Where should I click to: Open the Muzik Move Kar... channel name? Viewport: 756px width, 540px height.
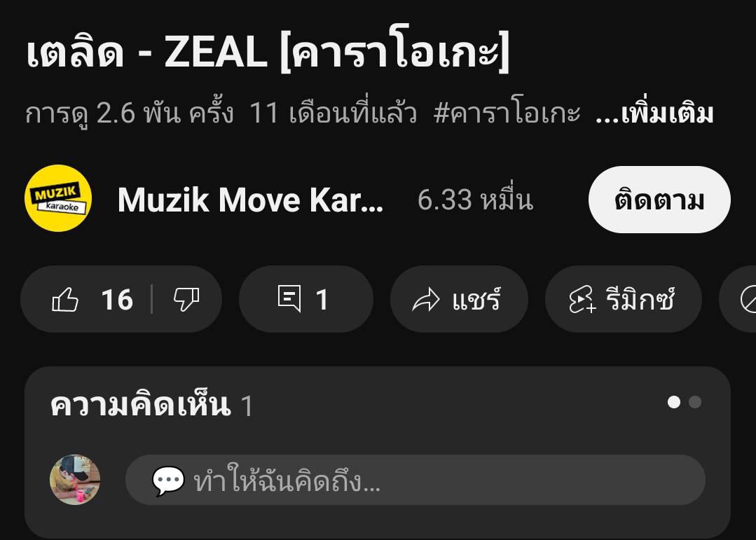[x=250, y=200]
